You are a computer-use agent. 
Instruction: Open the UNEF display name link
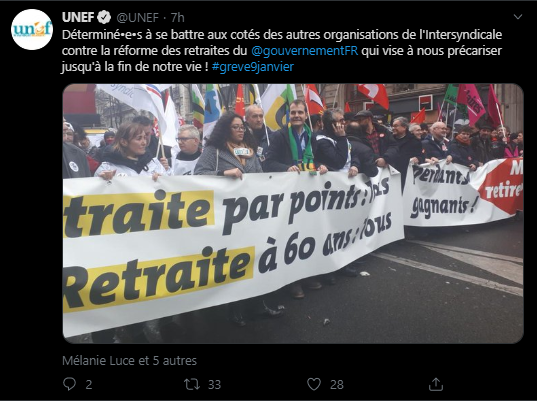click(78, 17)
